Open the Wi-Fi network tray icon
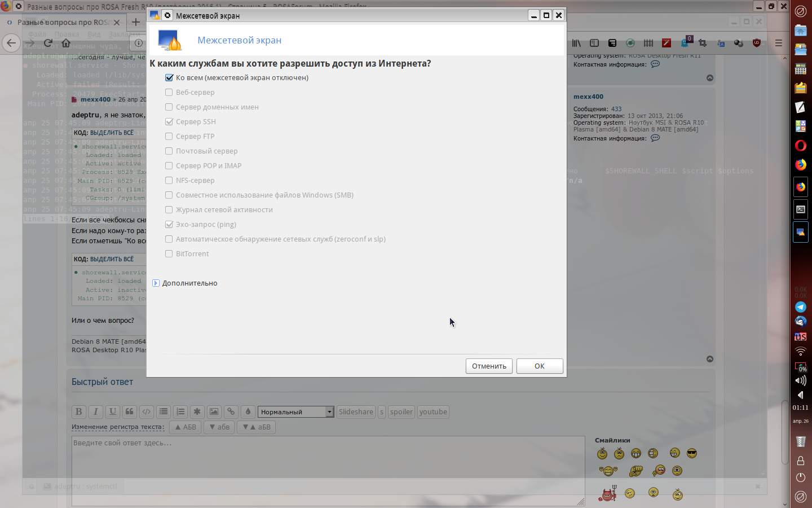 800,351
